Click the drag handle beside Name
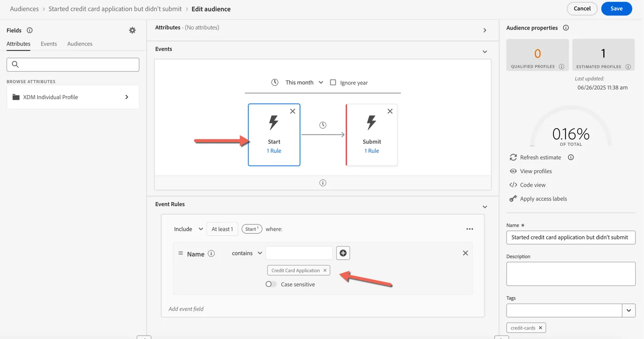This screenshot has height=339, width=644. click(x=181, y=253)
